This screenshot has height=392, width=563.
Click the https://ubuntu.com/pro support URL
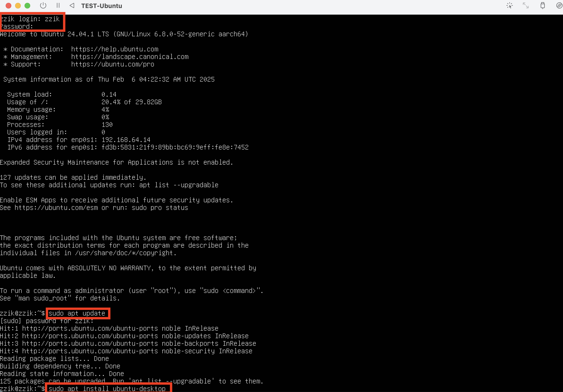113,64
